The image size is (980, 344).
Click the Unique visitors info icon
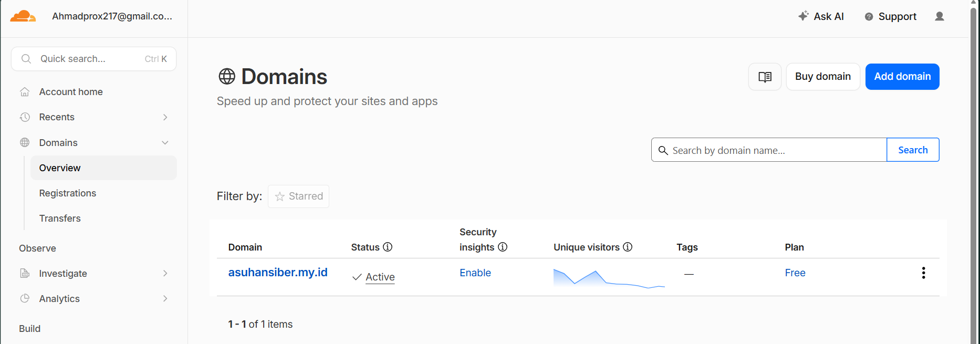[x=628, y=247]
